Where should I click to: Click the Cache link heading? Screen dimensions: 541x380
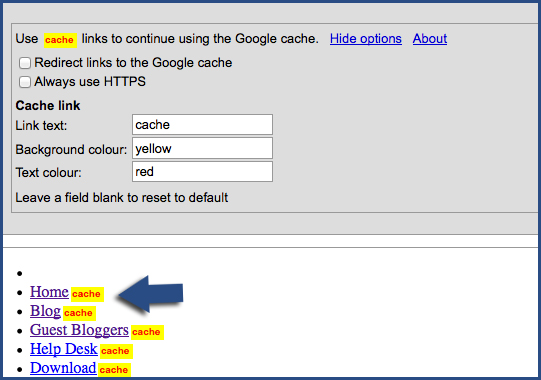coord(48,106)
